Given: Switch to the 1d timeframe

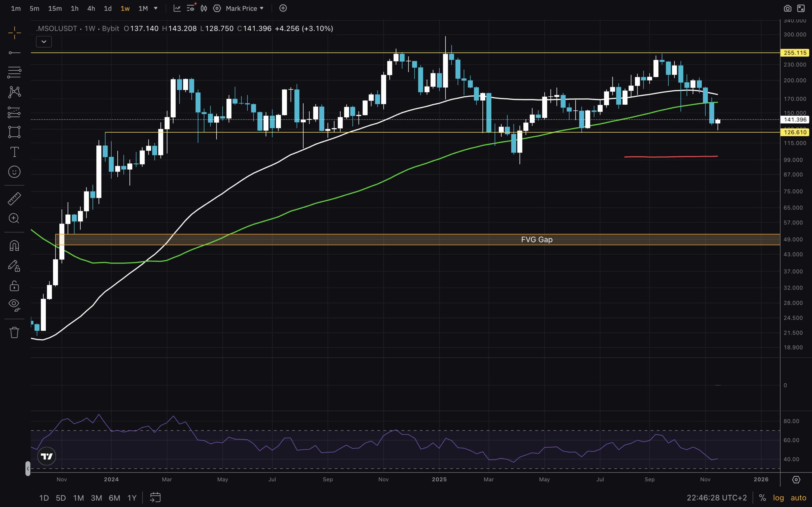Looking at the screenshot, I should [x=107, y=8].
